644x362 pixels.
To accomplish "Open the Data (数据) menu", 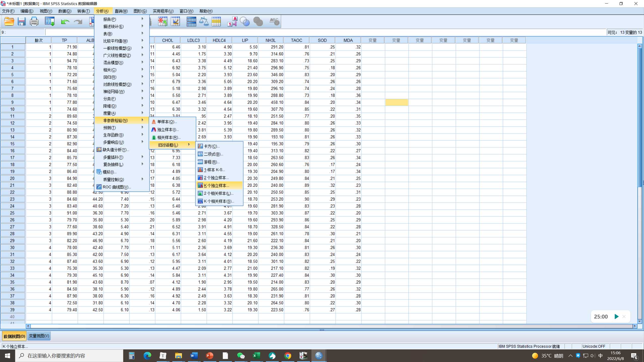I will click(65, 11).
